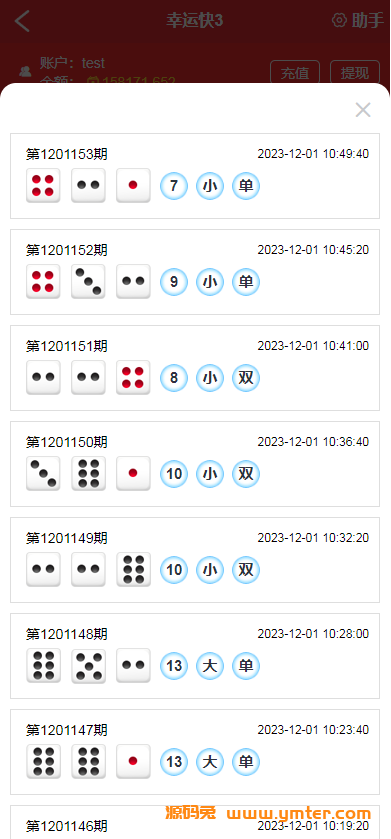
Task: Click the 双 badge in period 1201151
Action: pos(246,378)
